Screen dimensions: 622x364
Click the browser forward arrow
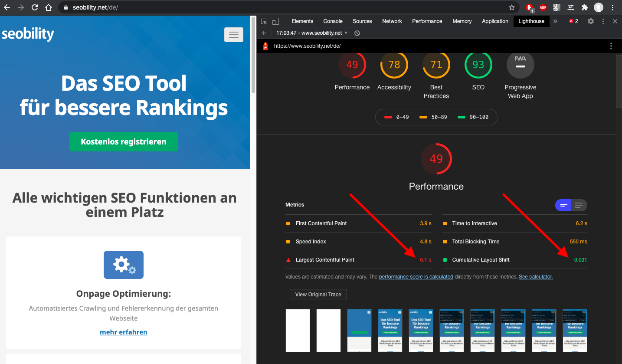point(21,7)
